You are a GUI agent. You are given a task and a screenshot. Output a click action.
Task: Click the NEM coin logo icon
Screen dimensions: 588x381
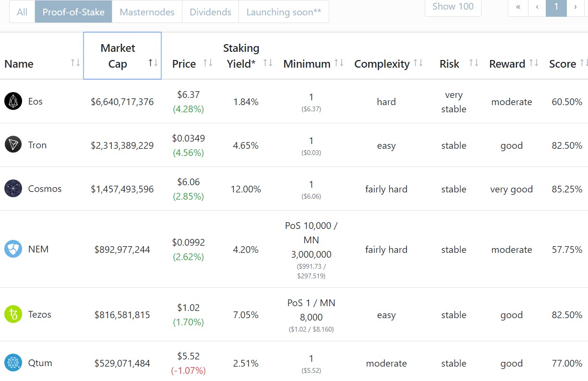pos(13,249)
